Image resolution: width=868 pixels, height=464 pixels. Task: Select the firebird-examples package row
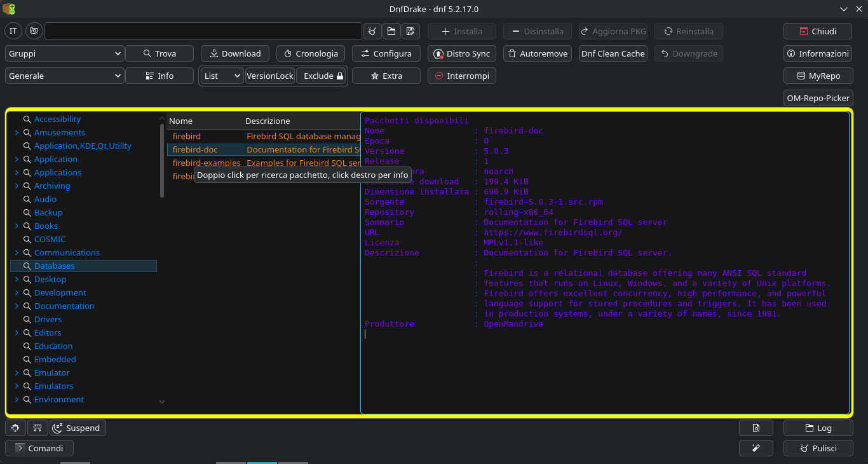click(207, 163)
